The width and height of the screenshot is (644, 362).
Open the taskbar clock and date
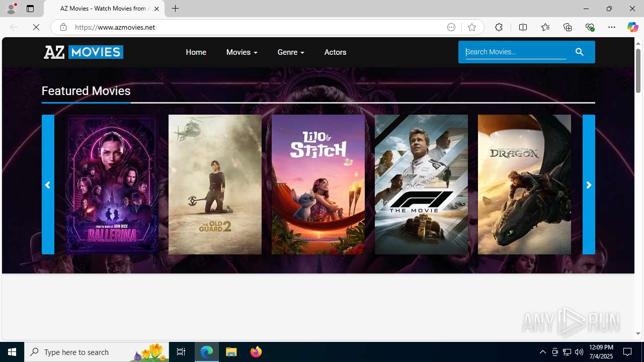(x=601, y=352)
